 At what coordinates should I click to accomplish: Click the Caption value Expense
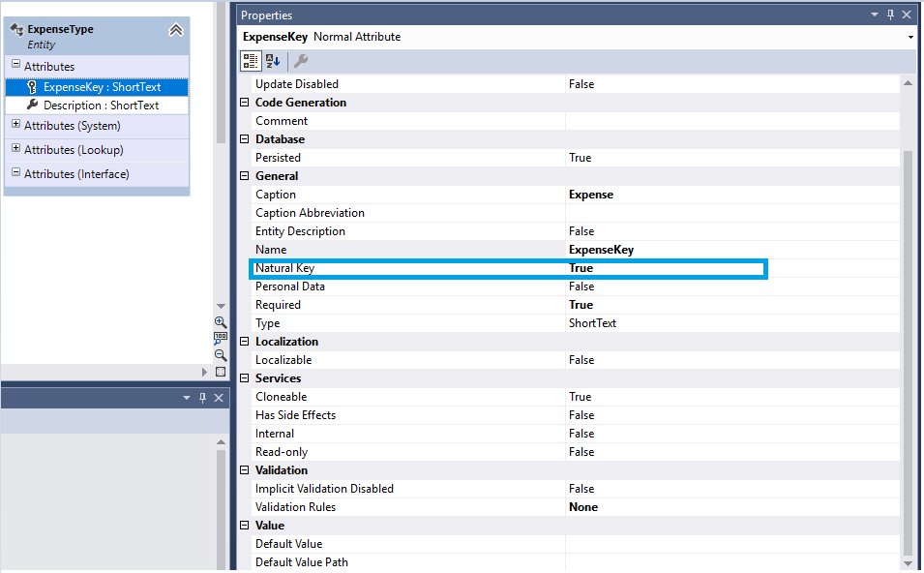[x=591, y=195]
